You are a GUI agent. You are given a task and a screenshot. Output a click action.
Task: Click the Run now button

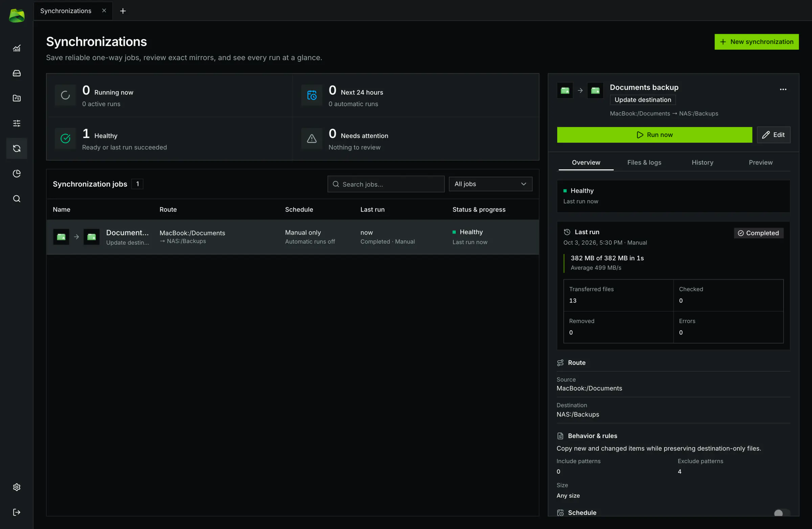click(x=654, y=135)
